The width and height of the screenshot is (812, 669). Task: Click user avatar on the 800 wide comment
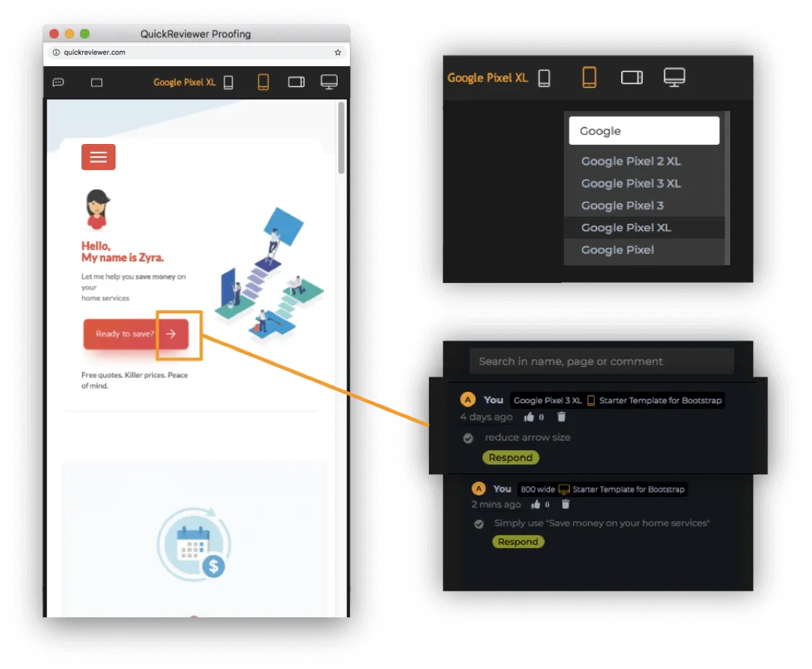[x=479, y=489]
